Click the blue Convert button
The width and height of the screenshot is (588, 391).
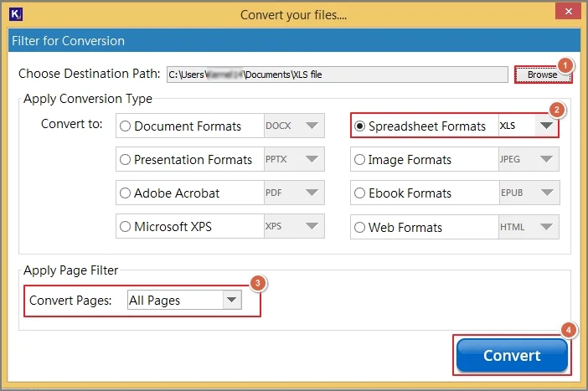[512, 356]
